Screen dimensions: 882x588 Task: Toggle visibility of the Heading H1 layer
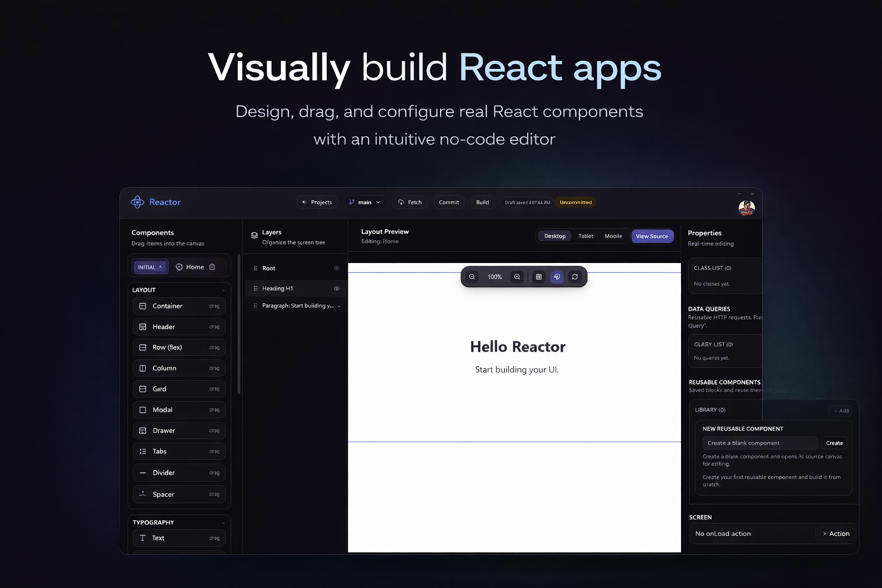point(336,288)
